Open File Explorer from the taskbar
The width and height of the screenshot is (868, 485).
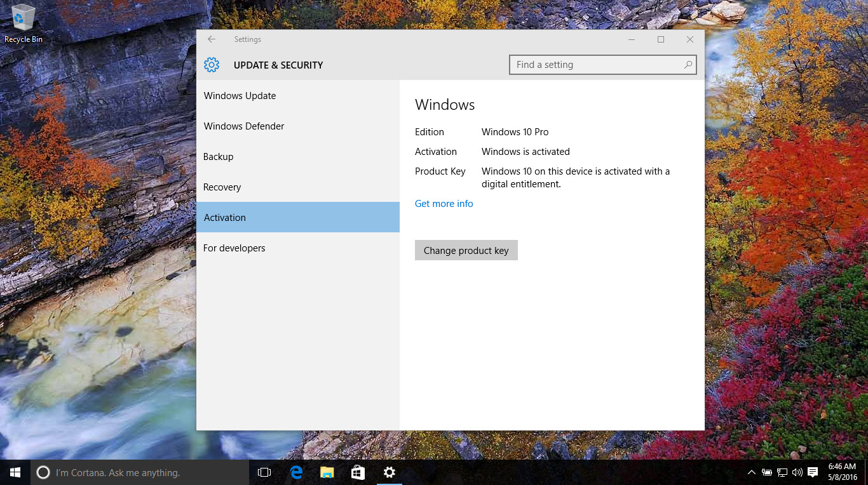pyautogui.click(x=327, y=472)
